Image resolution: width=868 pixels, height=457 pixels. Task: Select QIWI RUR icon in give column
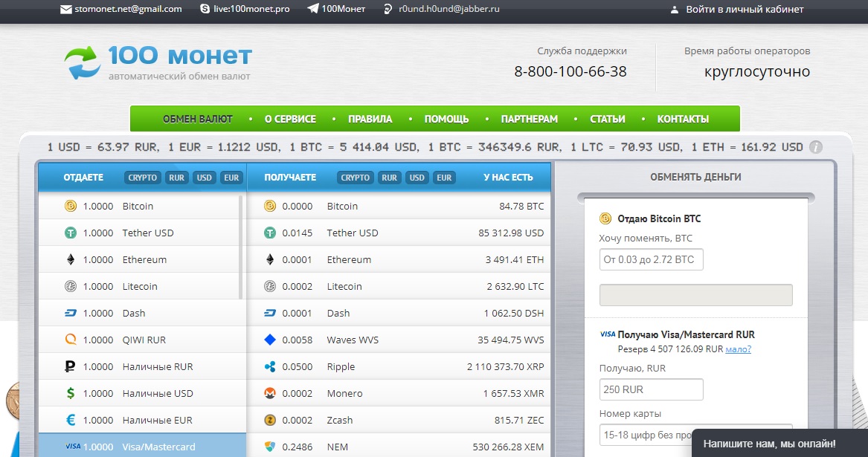71,340
